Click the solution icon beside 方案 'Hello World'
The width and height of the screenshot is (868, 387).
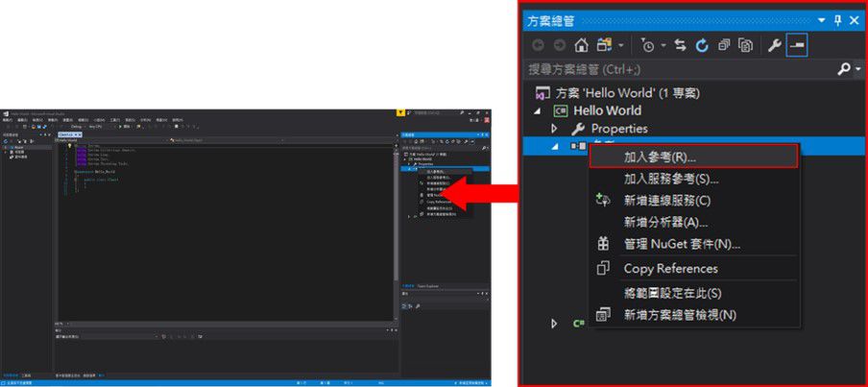coord(543,92)
